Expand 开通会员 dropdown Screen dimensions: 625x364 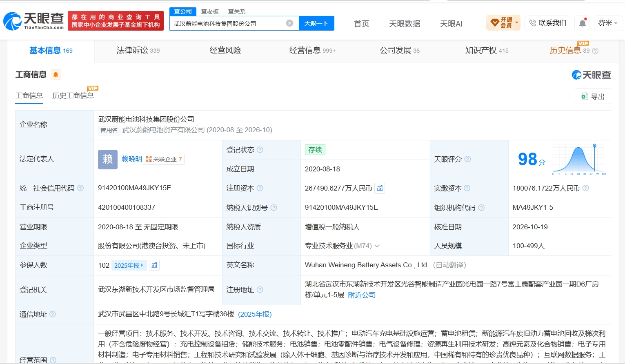click(503, 22)
